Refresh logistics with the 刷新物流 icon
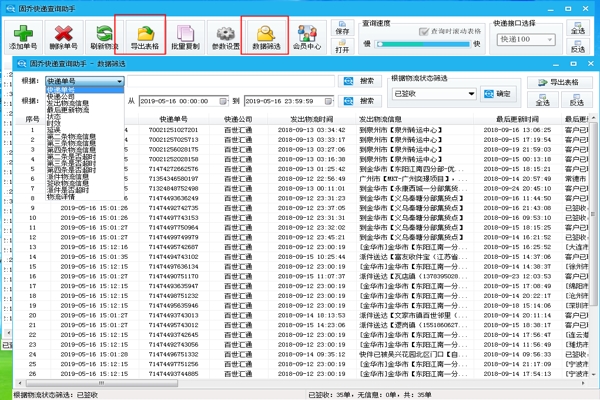The height and width of the screenshot is (400, 600). coord(104,37)
